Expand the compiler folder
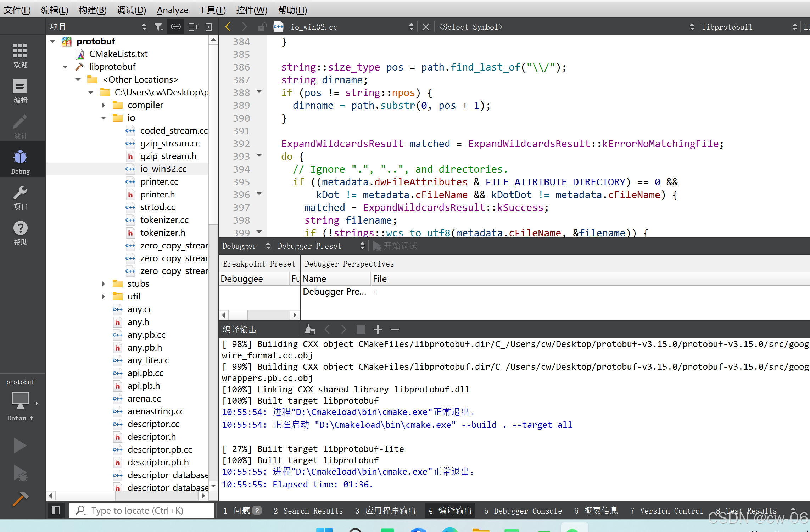 [104, 105]
